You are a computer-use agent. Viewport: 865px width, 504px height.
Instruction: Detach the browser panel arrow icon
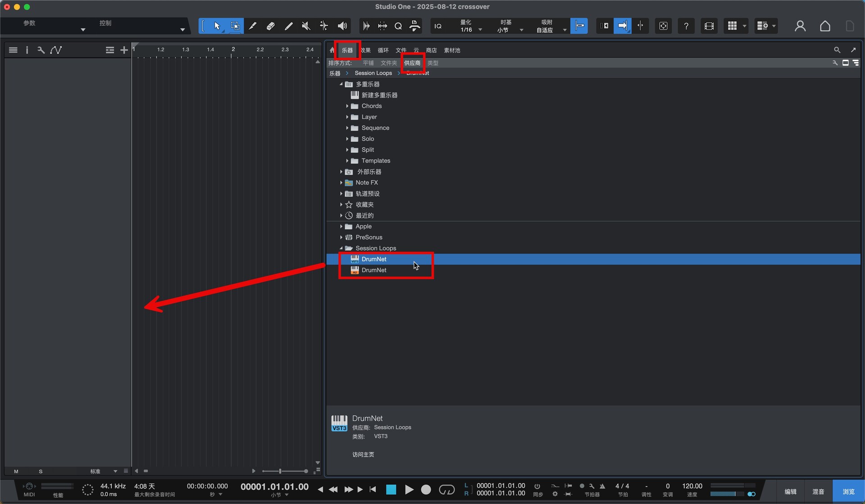tap(853, 50)
